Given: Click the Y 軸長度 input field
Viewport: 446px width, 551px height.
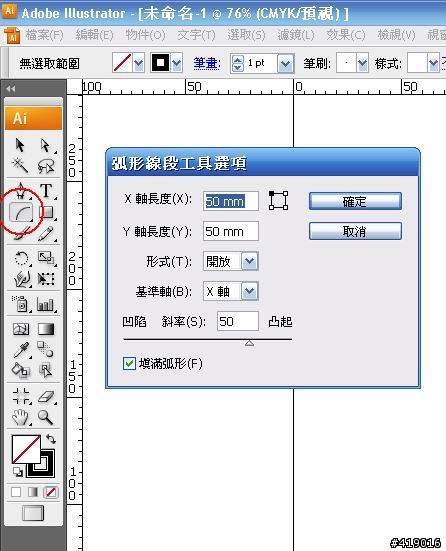Looking at the screenshot, I should pyautogui.click(x=231, y=231).
